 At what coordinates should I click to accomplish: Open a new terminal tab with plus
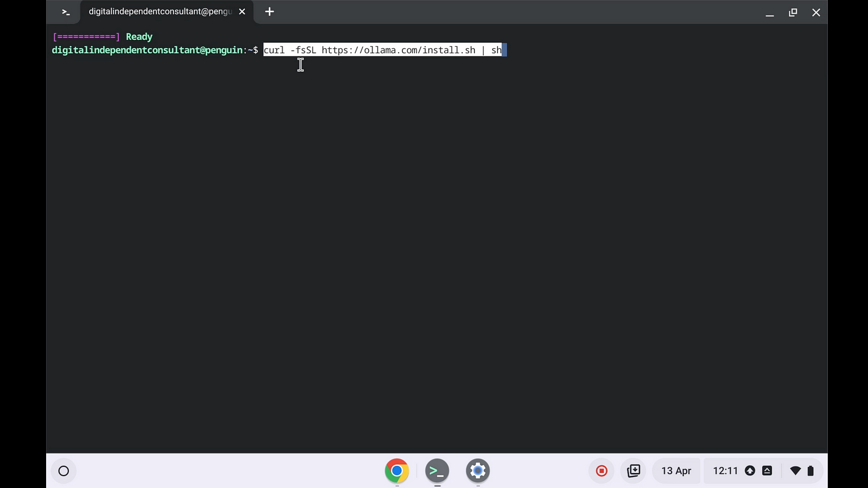coord(270,12)
